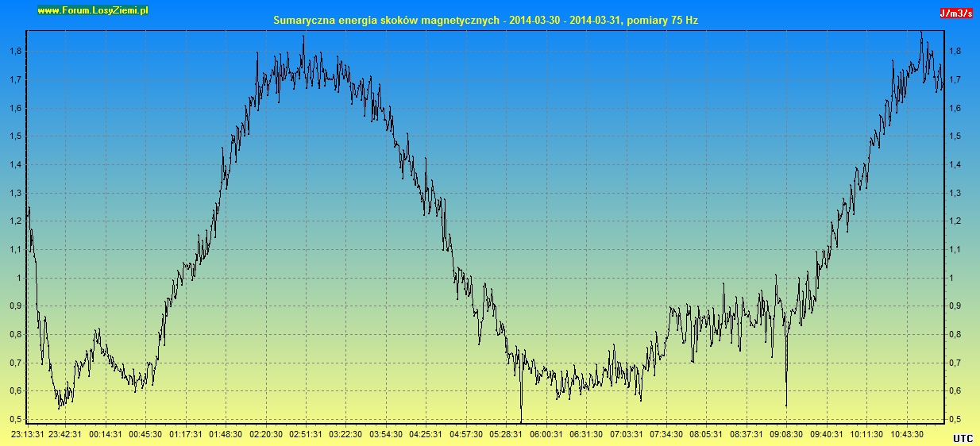980x446 pixels.
Task: Click the 0,6 value on right axis
Action: pyautogui.click(x=955, y=390)
